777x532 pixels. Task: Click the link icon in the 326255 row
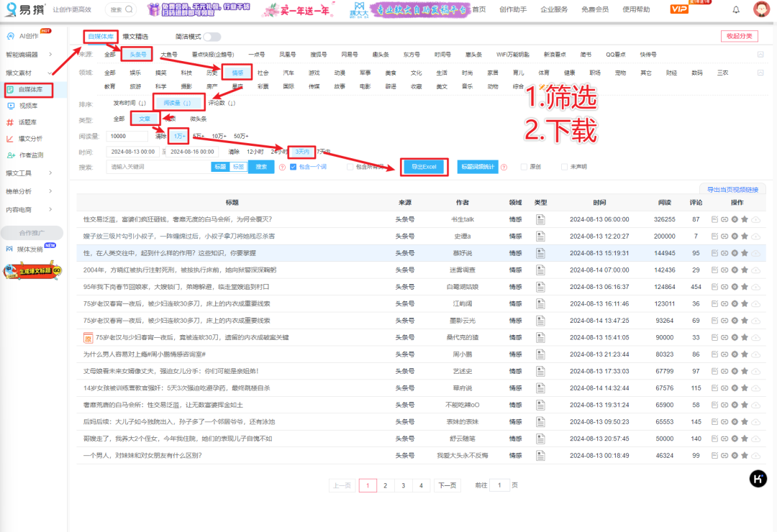[724, 219]
